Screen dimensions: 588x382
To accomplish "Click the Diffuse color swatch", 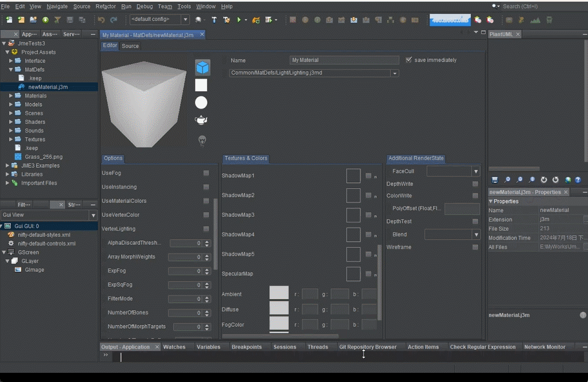I will (x=279, y=308).
